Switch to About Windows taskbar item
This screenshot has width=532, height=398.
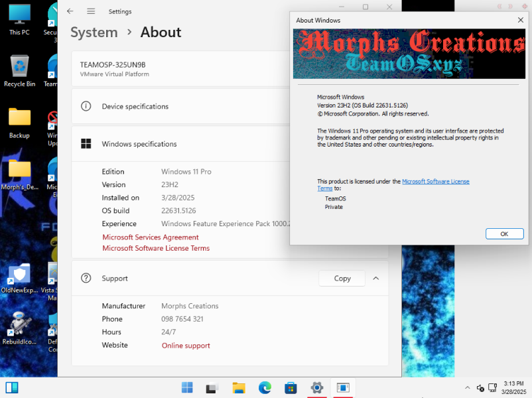(343, 387)
